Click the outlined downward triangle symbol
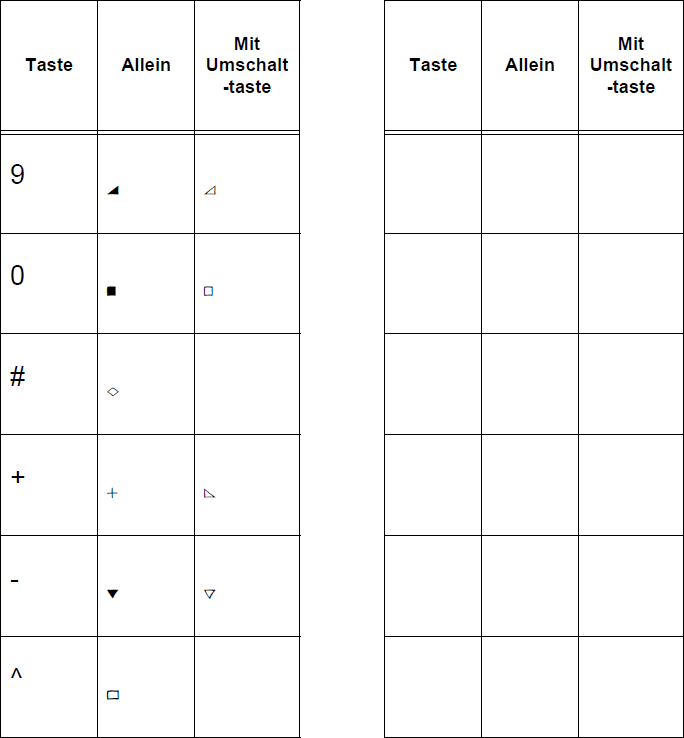The image size is (684, 738). coord(210,594)
